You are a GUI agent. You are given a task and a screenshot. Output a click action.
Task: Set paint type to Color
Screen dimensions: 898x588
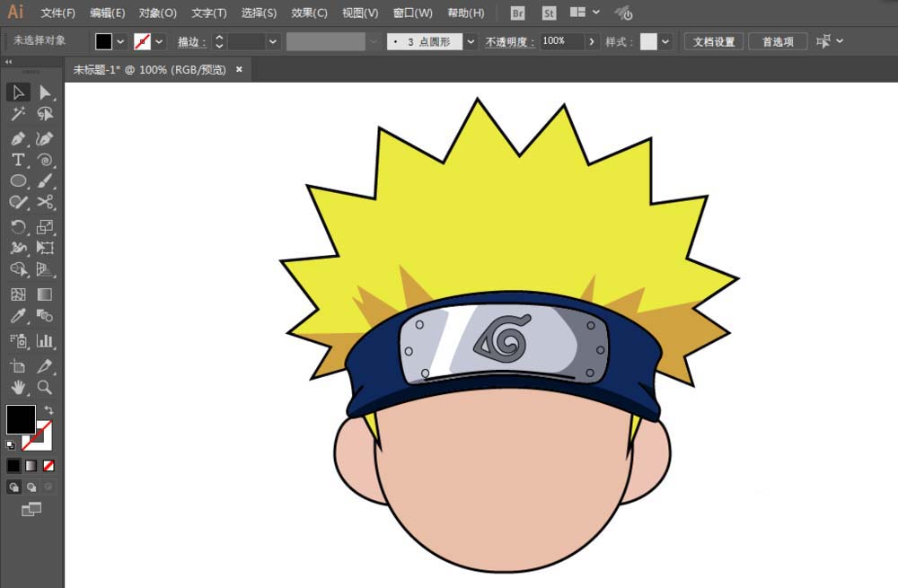[13, 466]
